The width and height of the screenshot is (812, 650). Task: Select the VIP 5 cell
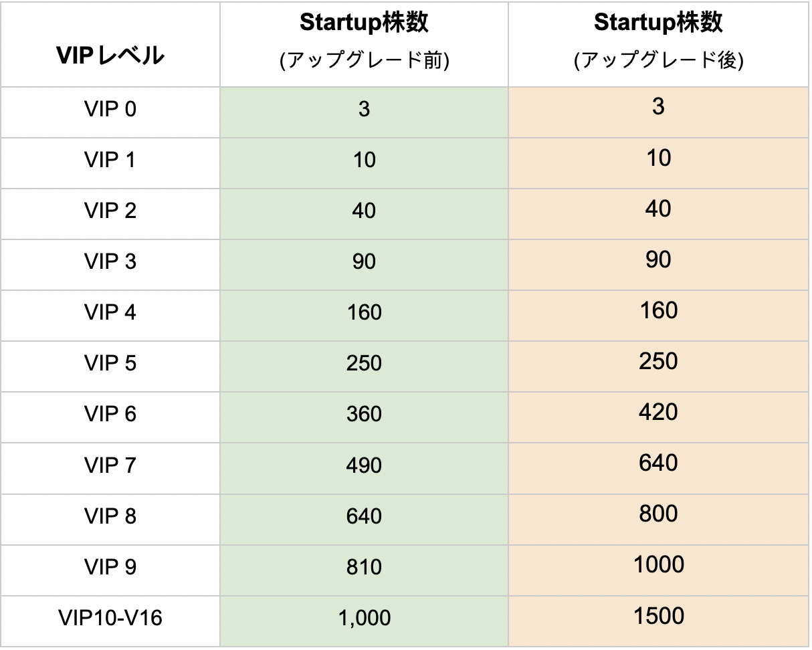click(x=110, y=363)
